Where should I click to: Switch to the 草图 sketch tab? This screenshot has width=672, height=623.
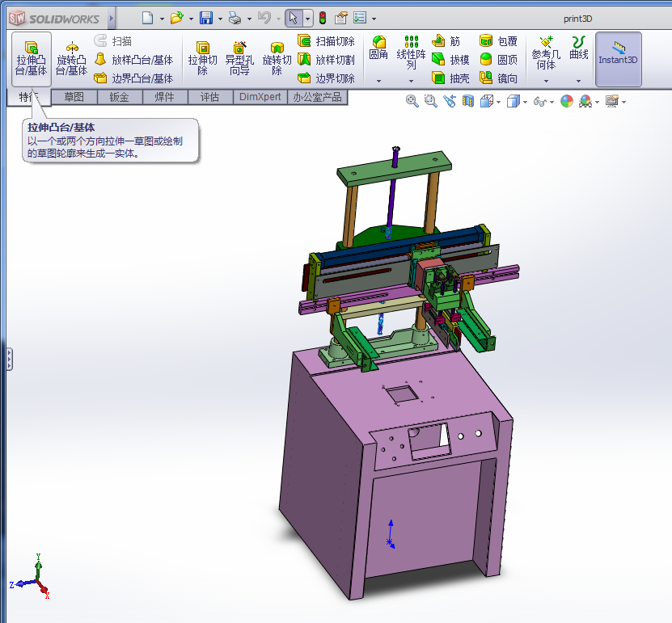(74, 97)
